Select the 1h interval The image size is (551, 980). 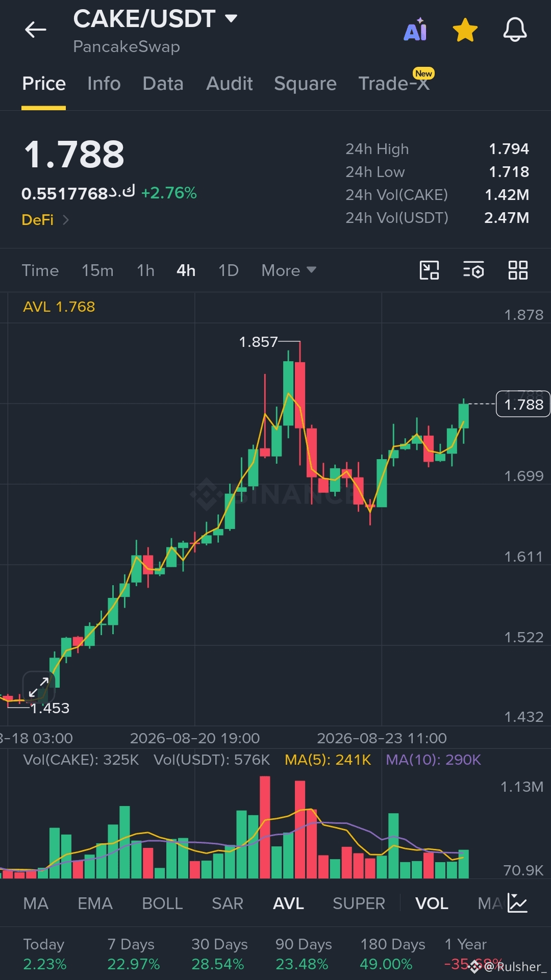(145, 270)
